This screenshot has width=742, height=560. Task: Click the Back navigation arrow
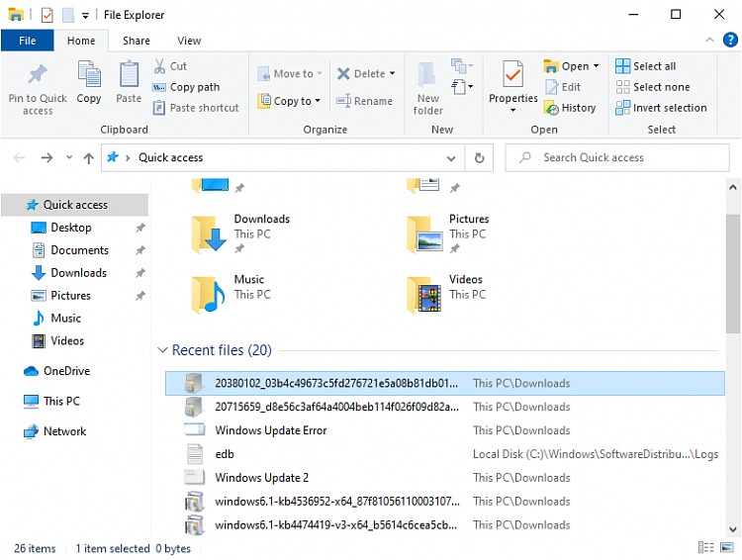(x=19, y=157)
